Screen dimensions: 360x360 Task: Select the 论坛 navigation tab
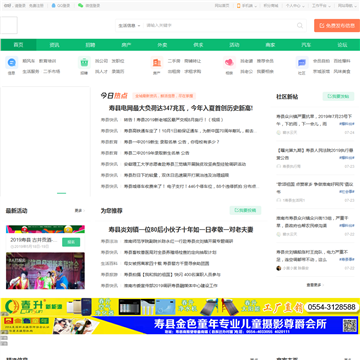342,45
